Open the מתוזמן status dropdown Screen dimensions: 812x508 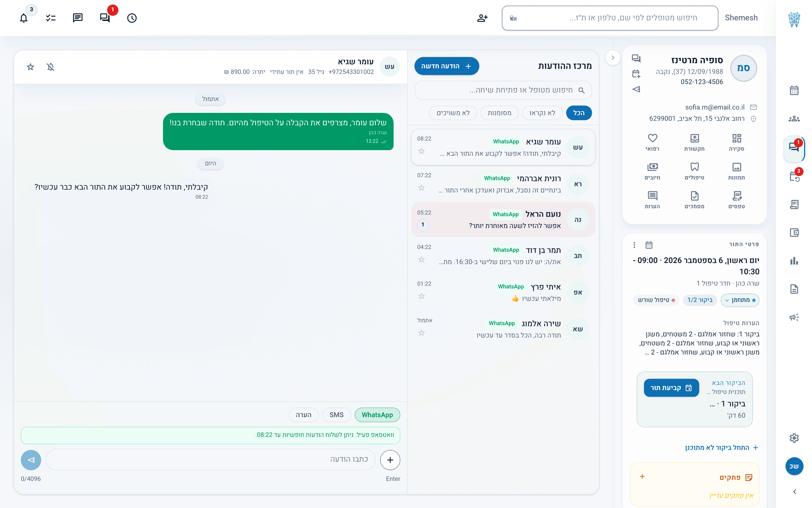740,300
